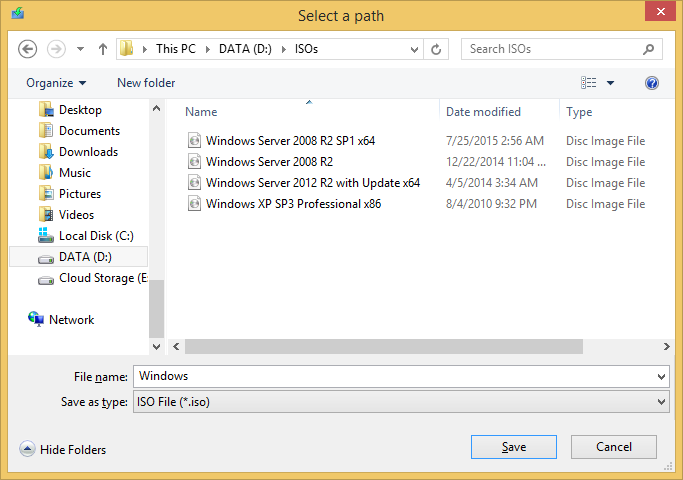Click the Cancel button
Image resolution: width=683 pixels, height=480 pixels.
(x=614, y=447)
